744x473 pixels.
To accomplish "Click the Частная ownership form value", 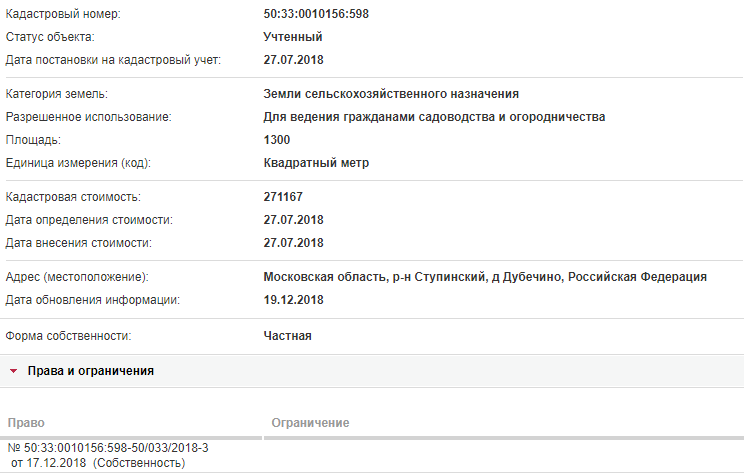I will 288,336.
